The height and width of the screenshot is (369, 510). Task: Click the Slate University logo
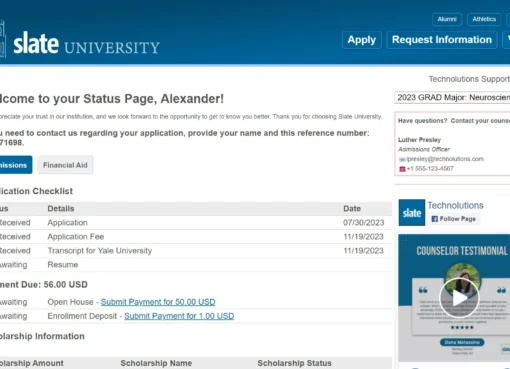(x=80, y=43)
